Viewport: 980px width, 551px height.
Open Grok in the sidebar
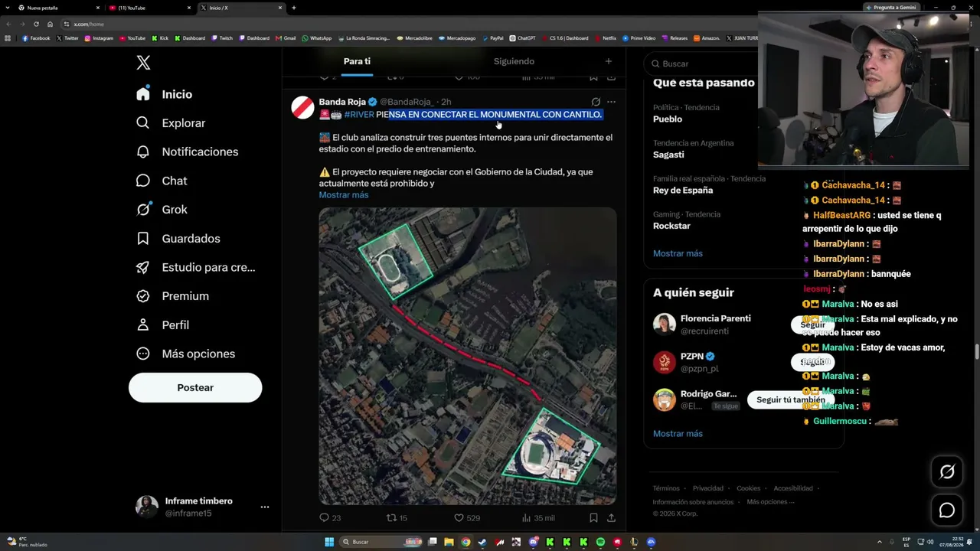point(161,210)
